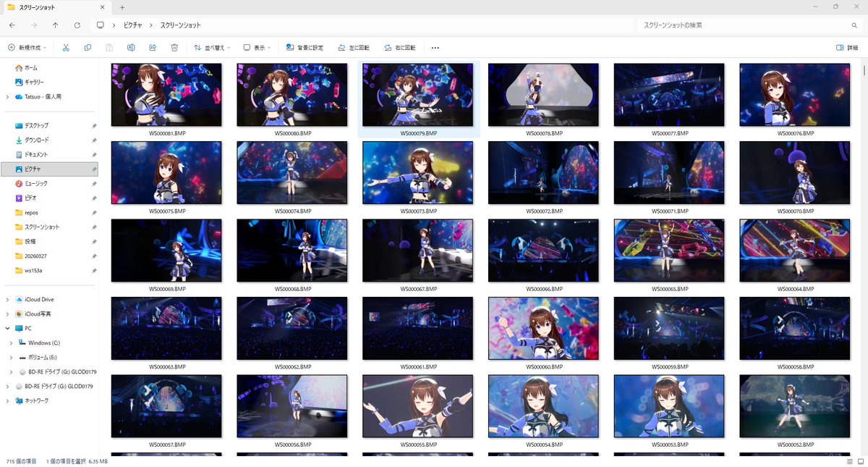This screenshot has height=467, width=868.
Task: Open 並べ替え sort dropdown
Action: pyautogui.click(x=212, y=47)
